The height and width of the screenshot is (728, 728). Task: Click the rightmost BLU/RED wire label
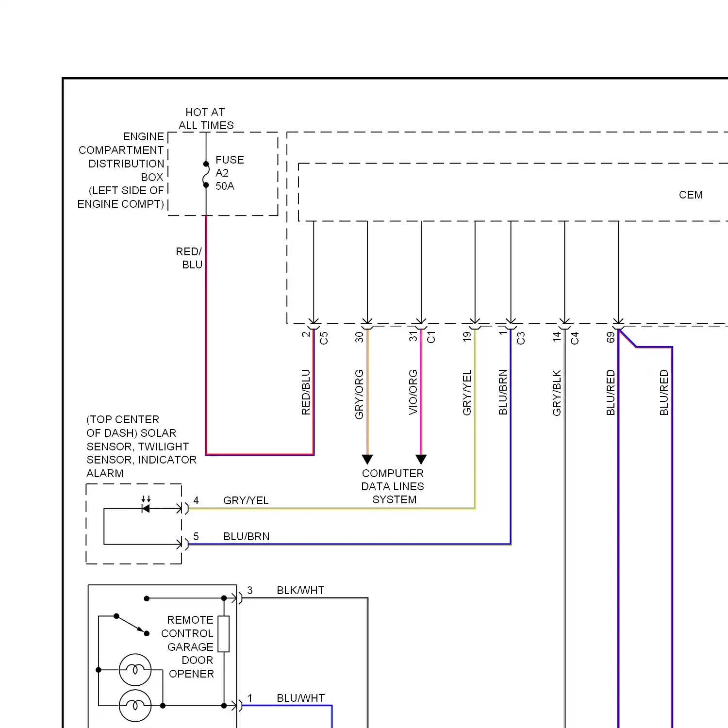[664, 393]
